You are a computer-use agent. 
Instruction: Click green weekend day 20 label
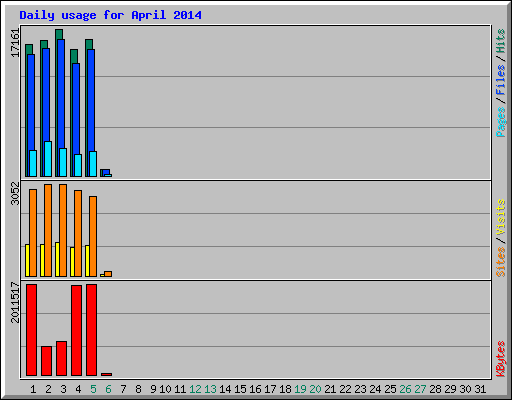pos(315,389)
